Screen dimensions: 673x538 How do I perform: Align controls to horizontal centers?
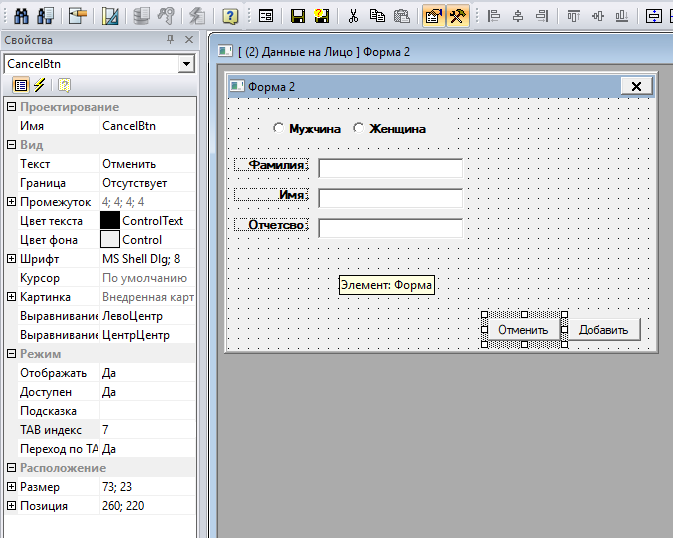pyautogui.click(x=518, y=16)
